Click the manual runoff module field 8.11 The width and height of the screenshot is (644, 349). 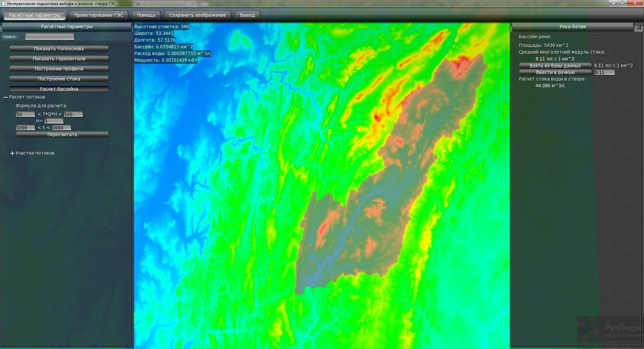[x=604, y=72]
